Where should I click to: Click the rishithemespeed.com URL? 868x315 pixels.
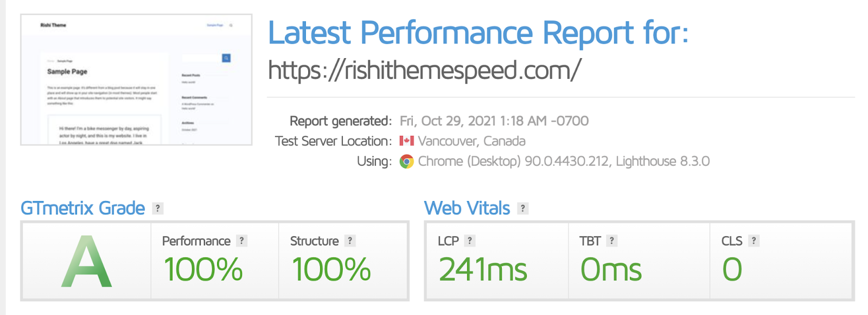tap(425, 70)
